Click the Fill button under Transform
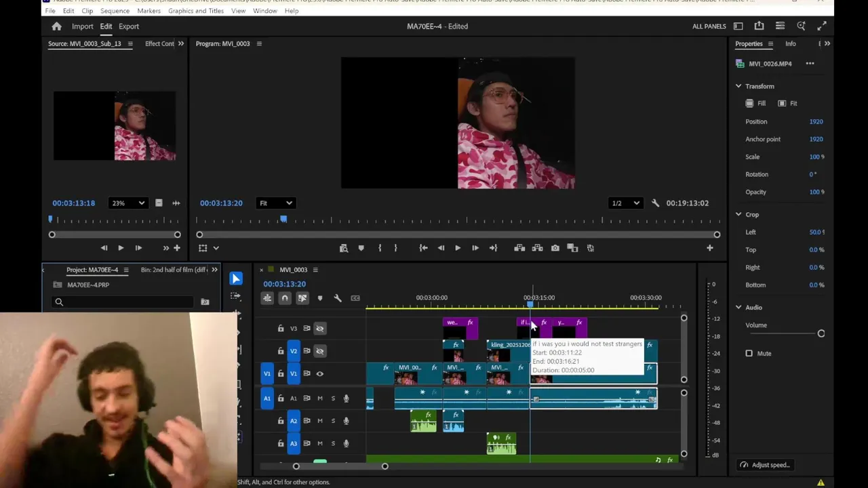Viewport: 868px width, 488px height. [x=755, y=103]
